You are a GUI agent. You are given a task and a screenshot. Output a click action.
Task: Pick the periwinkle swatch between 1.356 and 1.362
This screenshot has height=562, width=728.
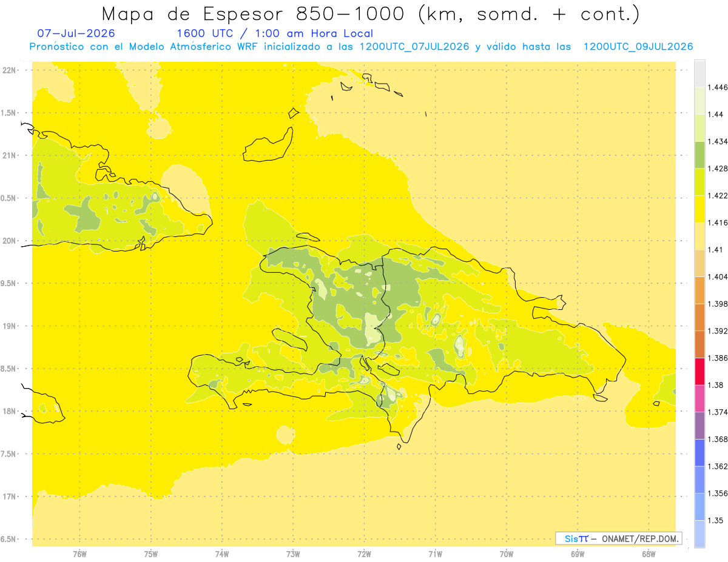coord(699,480)
